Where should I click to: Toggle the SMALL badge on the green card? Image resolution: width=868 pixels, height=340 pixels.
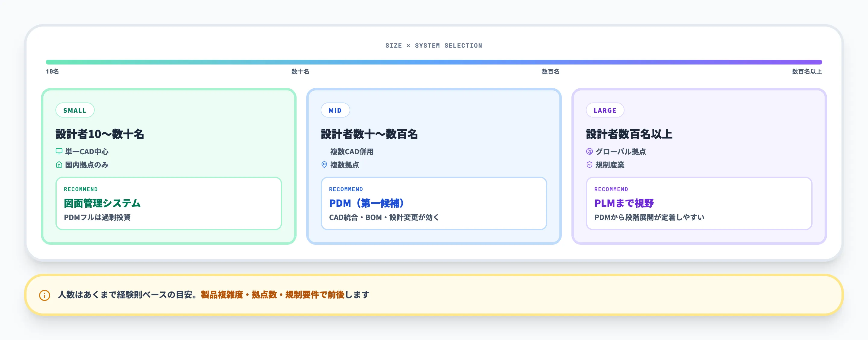(75, 110)
